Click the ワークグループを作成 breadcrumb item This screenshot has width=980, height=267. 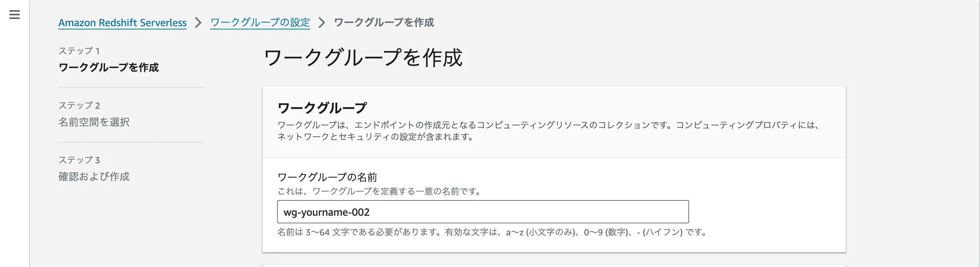[384, 23]
